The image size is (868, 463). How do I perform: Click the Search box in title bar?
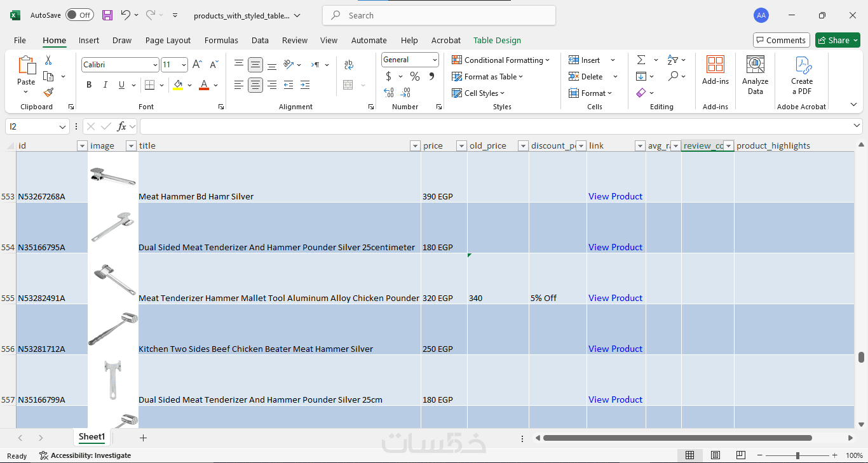[439, 15]
